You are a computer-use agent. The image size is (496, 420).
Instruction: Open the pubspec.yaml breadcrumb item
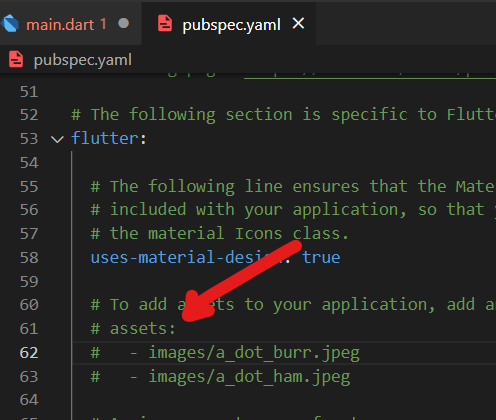point(83,60)
